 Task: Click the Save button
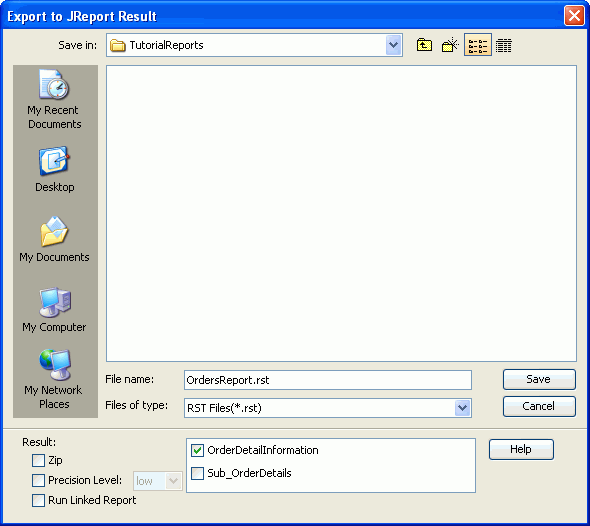[539, 379]
